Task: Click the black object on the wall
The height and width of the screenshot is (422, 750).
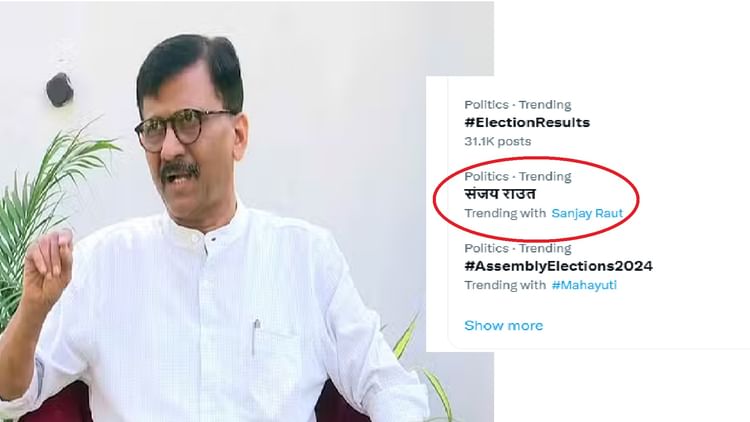Action: (x=60, y=89)
